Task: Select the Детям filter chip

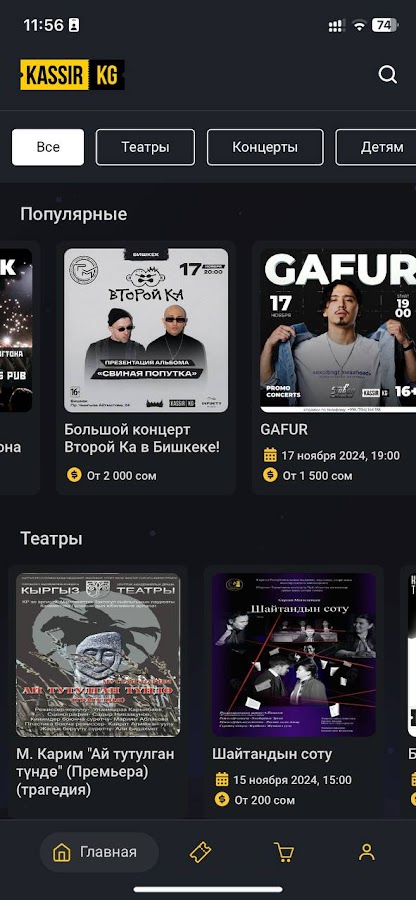Action: [x=376, y=147]
